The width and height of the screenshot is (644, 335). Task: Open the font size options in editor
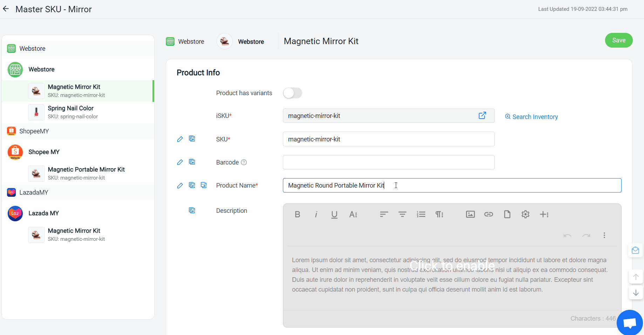[x=353, y=214]
